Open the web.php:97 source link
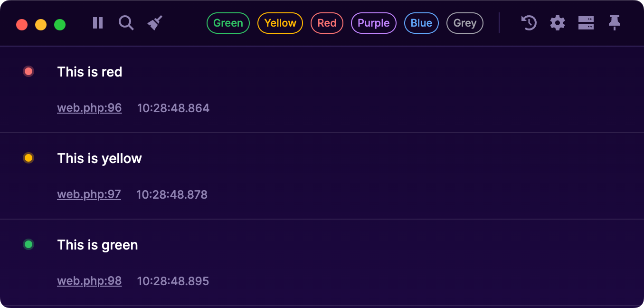 tap(89, 195)
